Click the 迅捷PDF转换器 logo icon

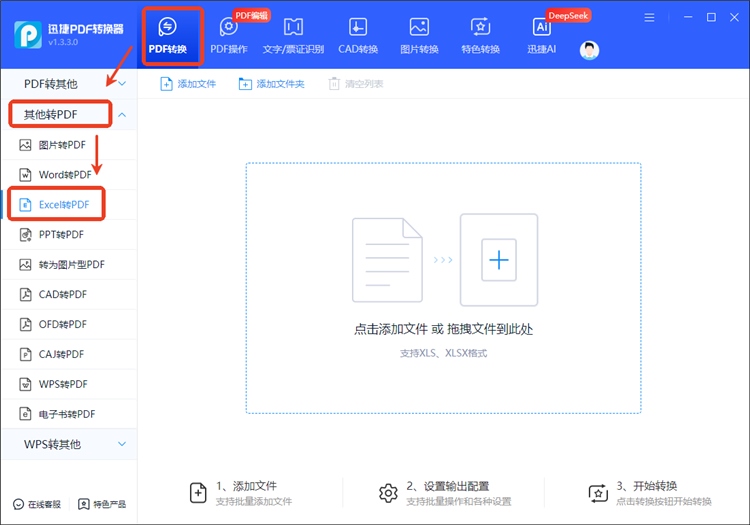[28, 35]
